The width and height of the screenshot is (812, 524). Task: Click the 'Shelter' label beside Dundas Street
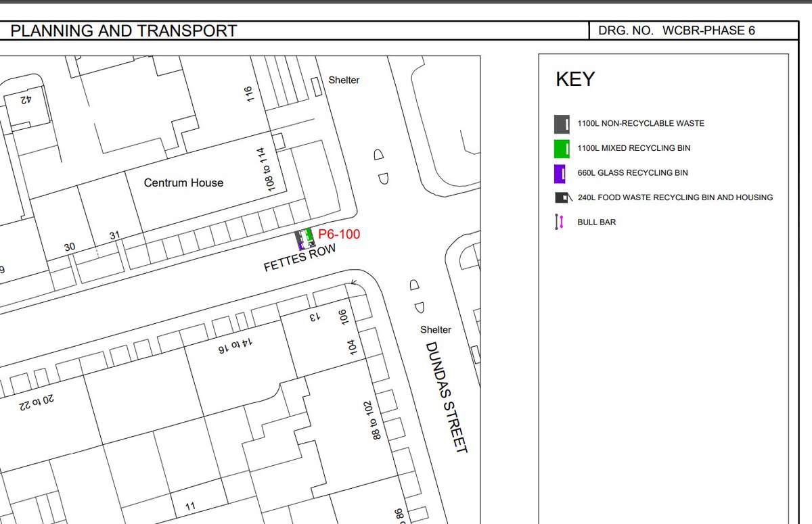(436, 330)
